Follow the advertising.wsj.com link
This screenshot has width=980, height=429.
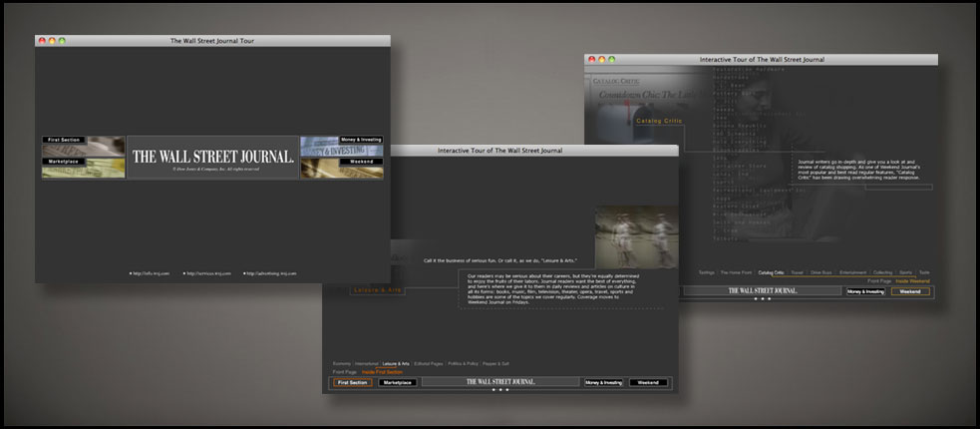270,272
